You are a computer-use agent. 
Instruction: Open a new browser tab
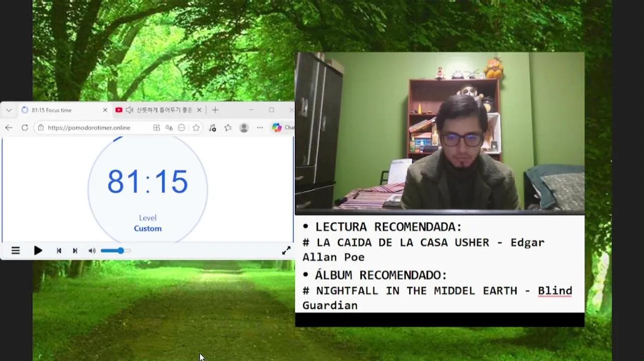pyautogui.click(x=215, y=110)
